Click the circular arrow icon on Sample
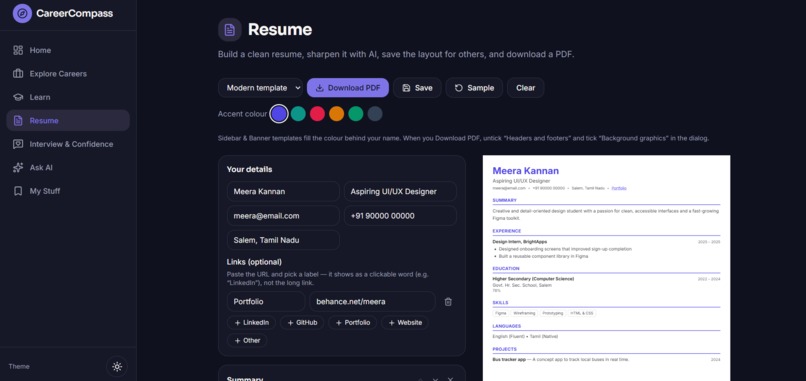The width and height of the screenshot is (806, 381). [459, 88]
